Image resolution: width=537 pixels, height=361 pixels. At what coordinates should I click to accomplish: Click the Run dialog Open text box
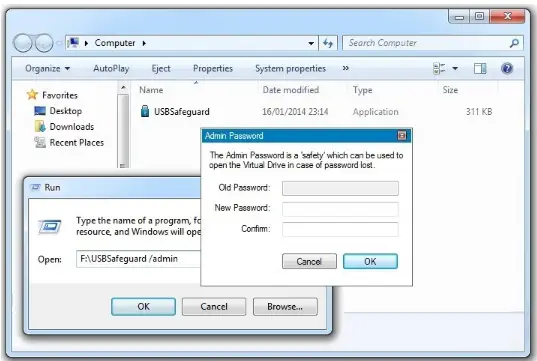(x=138, y=259)
